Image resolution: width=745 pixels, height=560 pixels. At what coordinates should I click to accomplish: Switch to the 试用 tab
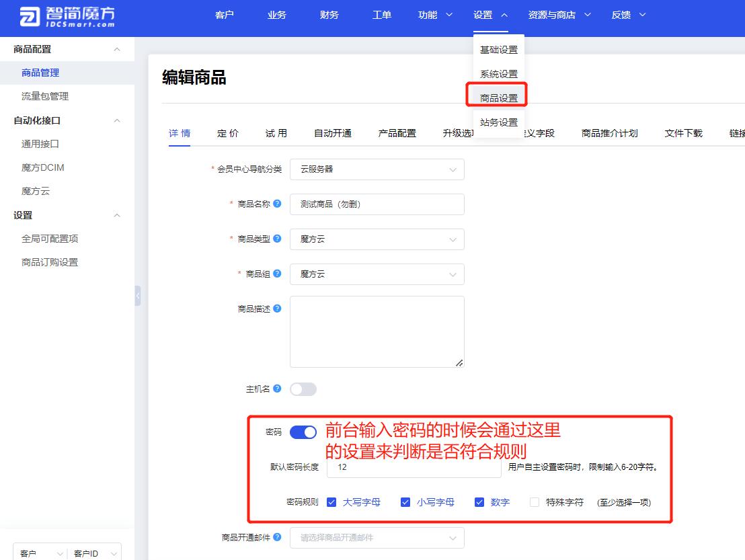276,134
